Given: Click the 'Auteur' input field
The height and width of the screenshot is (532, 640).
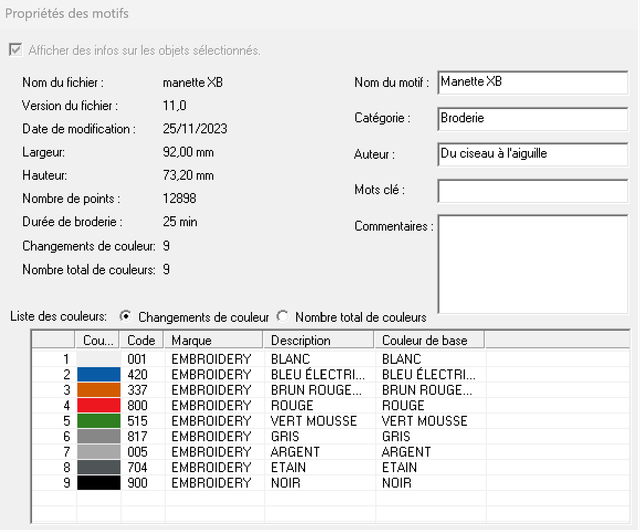Looking at the screenshot, I should (x=533, y=154).
